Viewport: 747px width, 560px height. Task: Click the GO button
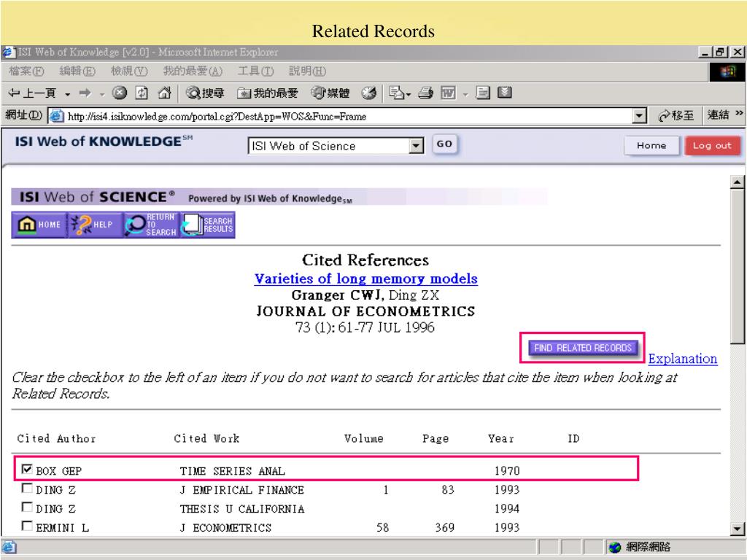tap(444, 144)
